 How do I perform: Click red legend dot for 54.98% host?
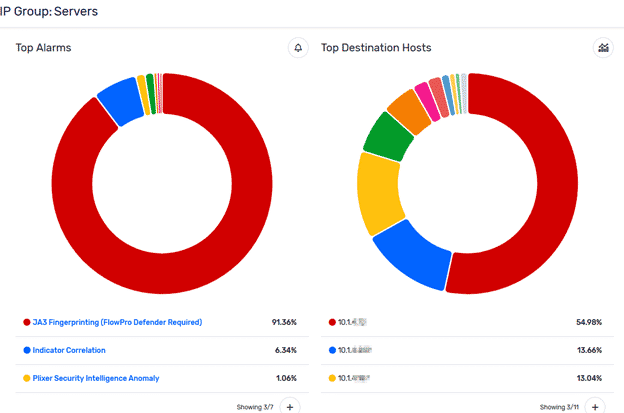[x=332, y=322]
